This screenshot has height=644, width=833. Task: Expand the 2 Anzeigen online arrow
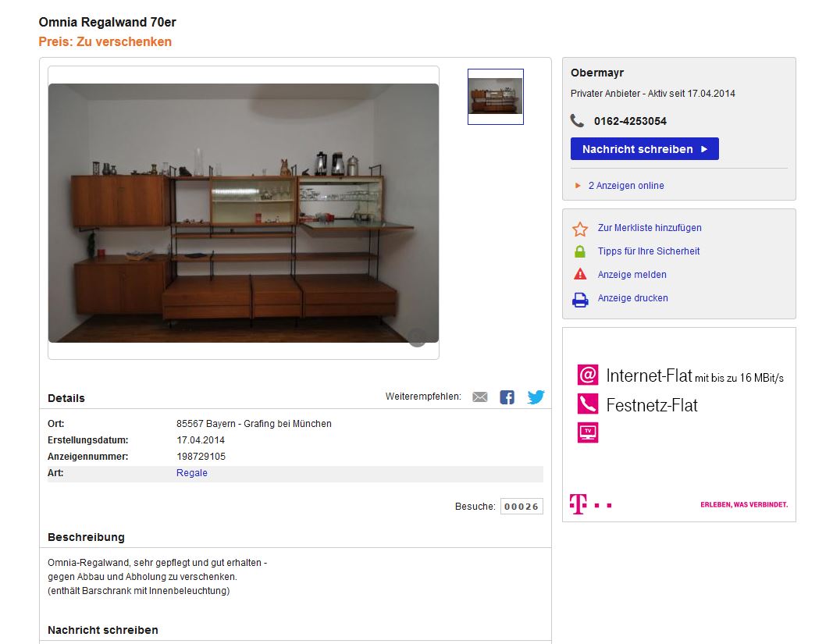[x=578, y=186]
